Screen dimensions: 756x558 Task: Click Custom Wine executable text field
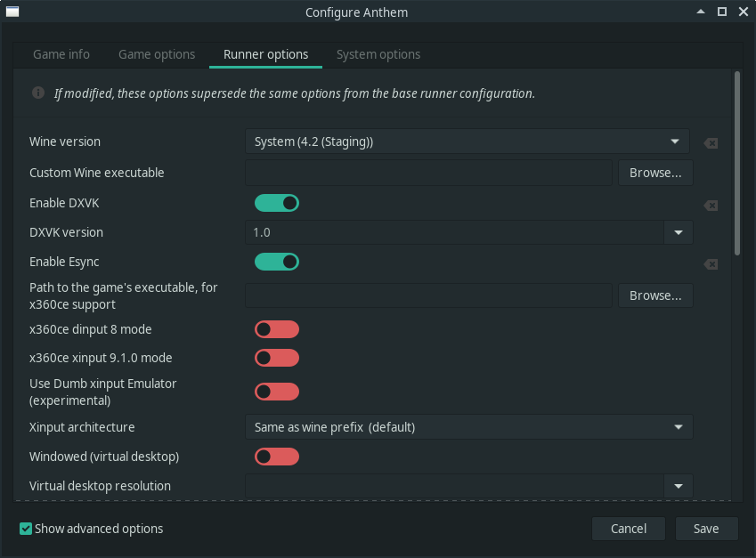pos(428,173)
